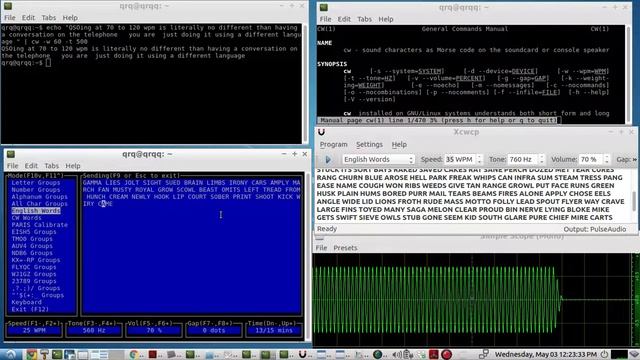This screenshot has width=640, height=360.
Task: Open File menu of the cwcp terminal
Action: click(12, 166)
